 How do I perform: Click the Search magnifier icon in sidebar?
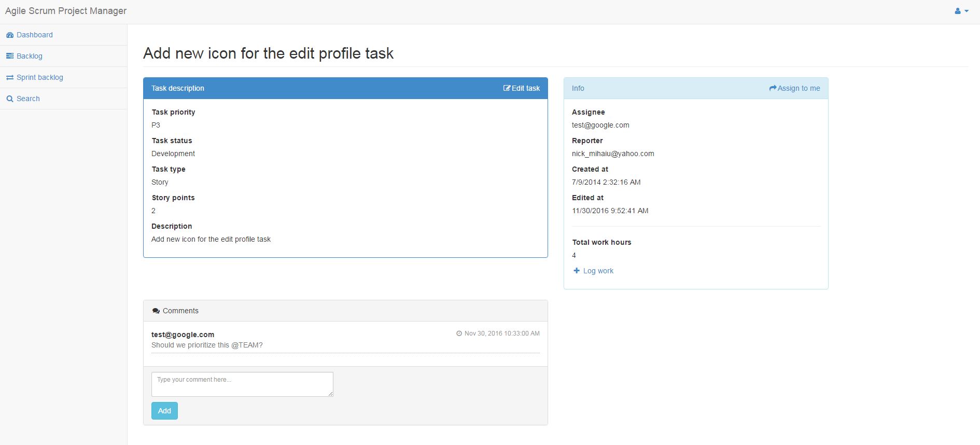pyautogui.click(x=10, y=99)
